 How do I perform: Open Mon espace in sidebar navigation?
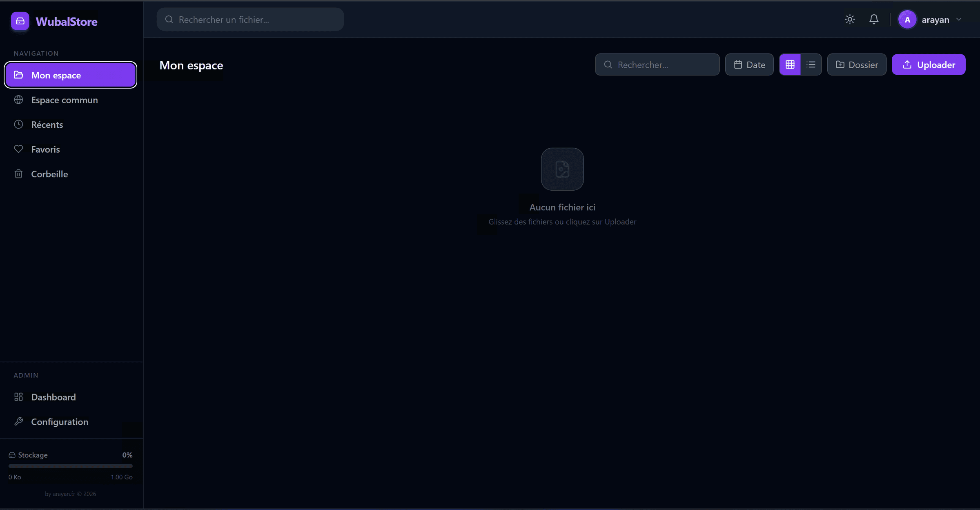pos(71,75)
